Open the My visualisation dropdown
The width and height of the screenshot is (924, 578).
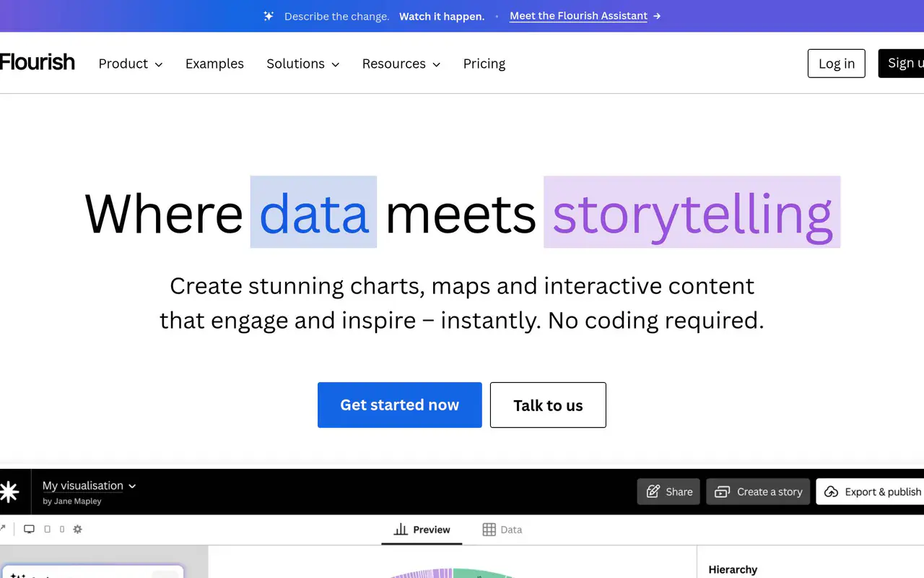coord(90,486)
